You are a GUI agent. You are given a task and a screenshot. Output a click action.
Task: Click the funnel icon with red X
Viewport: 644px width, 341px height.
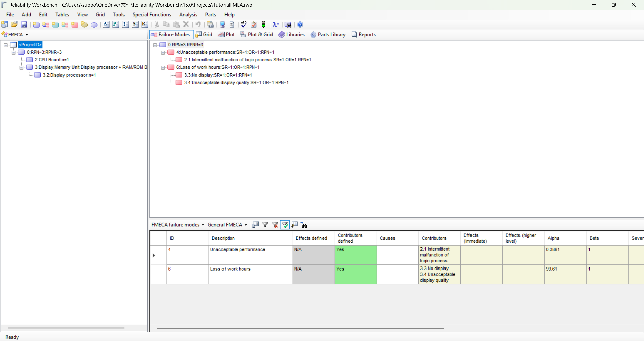point(275,225)
